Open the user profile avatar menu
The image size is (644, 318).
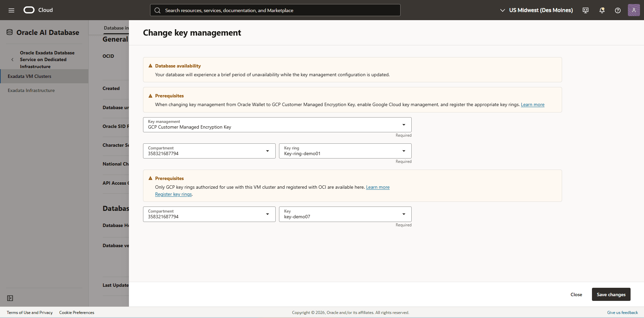pyautogui.click(x=634, y=10)
